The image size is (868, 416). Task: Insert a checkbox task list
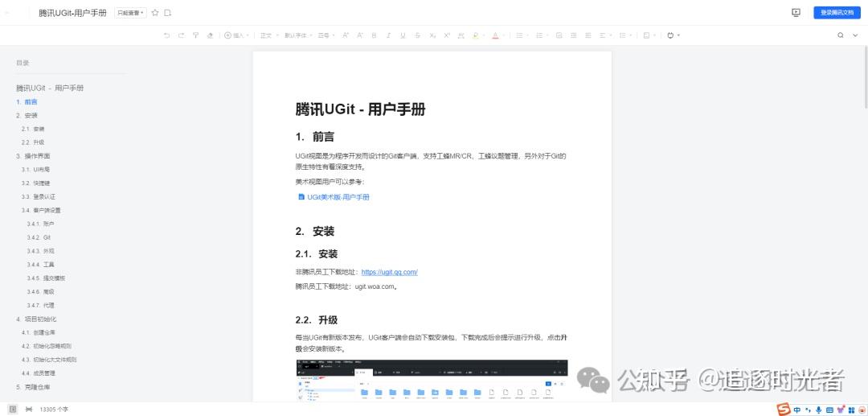559,35
